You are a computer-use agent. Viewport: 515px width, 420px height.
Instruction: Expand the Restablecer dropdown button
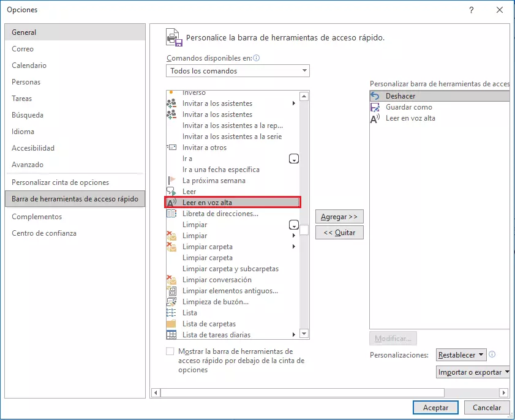click(461, 355)
